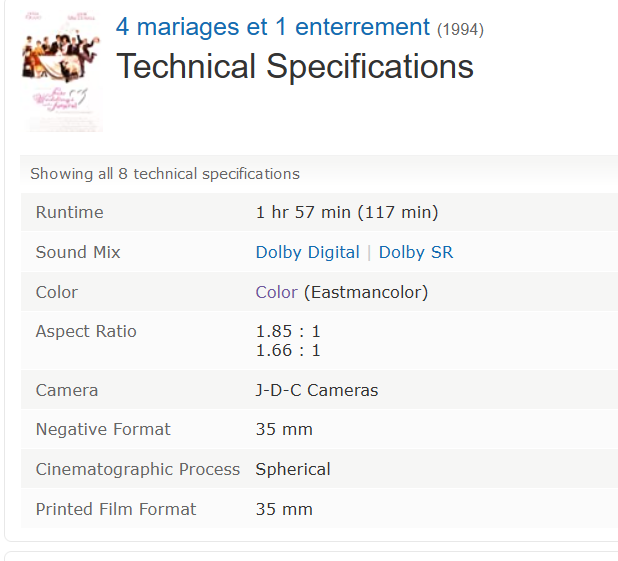Select the Aspect Ratio row label
The height and width of the screenshot is (561, 618).
pyautogui.click(x=86, y=331)
